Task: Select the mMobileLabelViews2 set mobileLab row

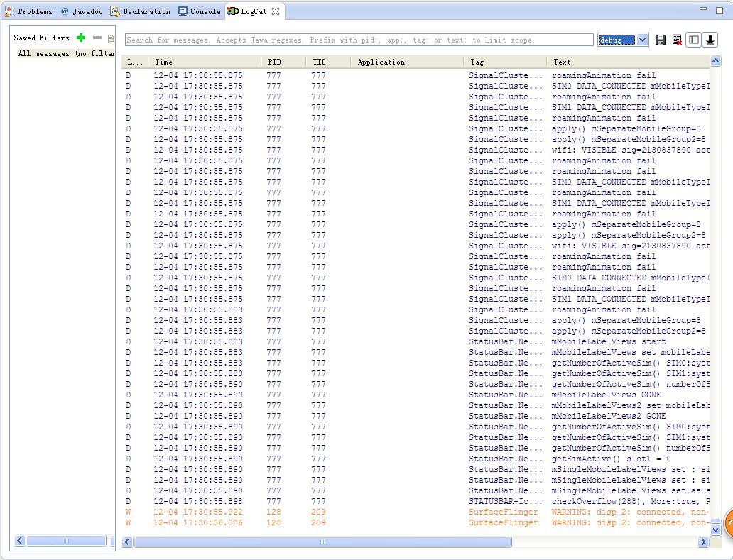Action: [x=416, y=405]
